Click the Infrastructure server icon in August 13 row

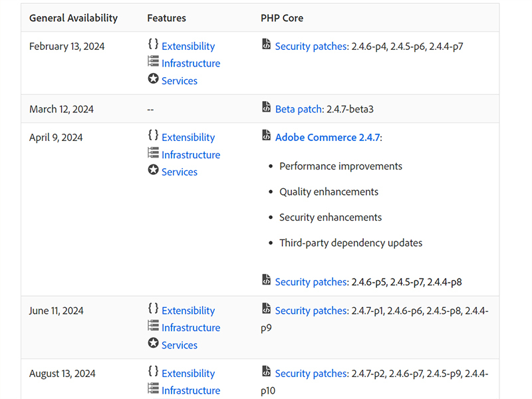point(153,389)
